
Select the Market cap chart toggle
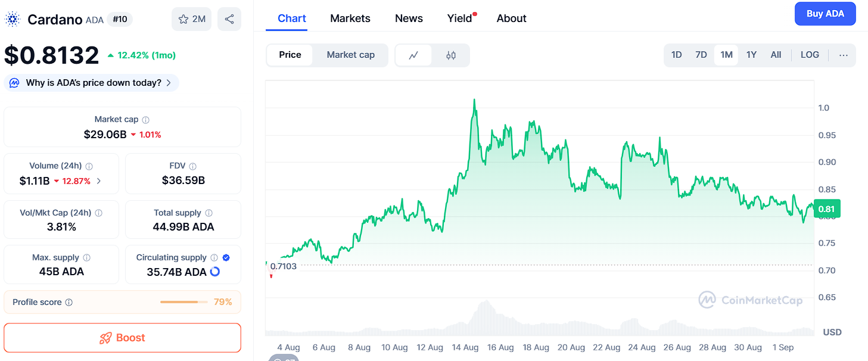point(350,55)
